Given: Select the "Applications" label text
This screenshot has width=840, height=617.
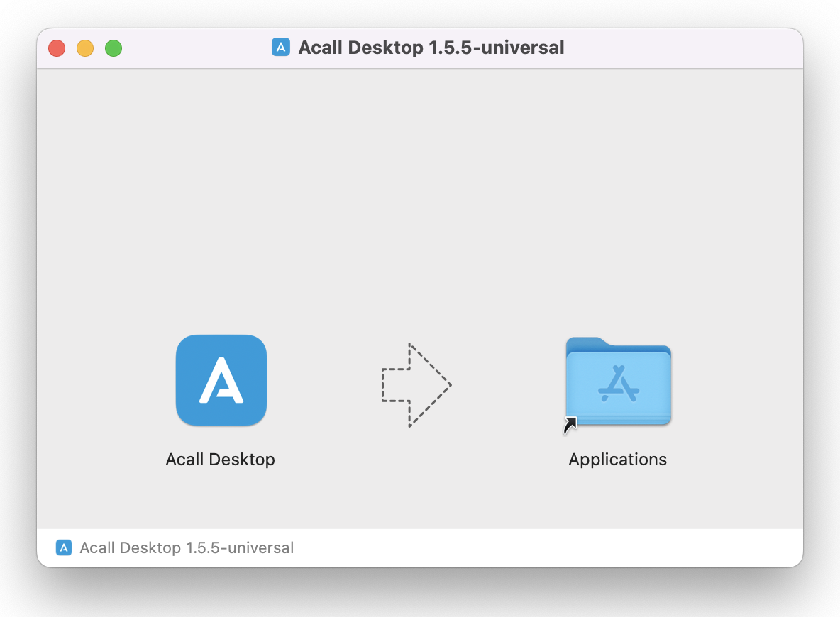Looking at the screenshot, I should coord(617,460).
